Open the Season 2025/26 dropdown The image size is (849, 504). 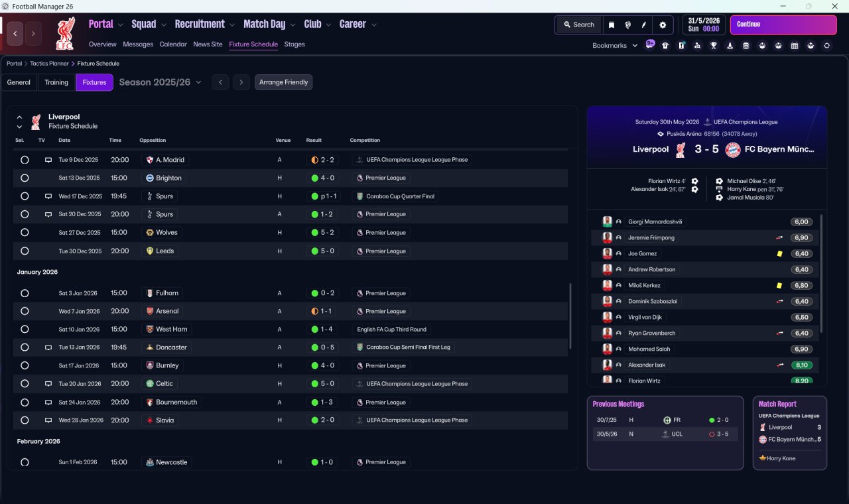pyautogui.click(x=160, y=82)
